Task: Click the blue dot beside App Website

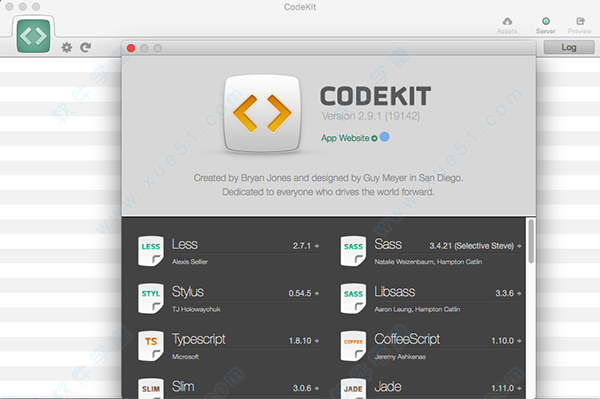Action: pyautogui.click(x=385, y=137)
